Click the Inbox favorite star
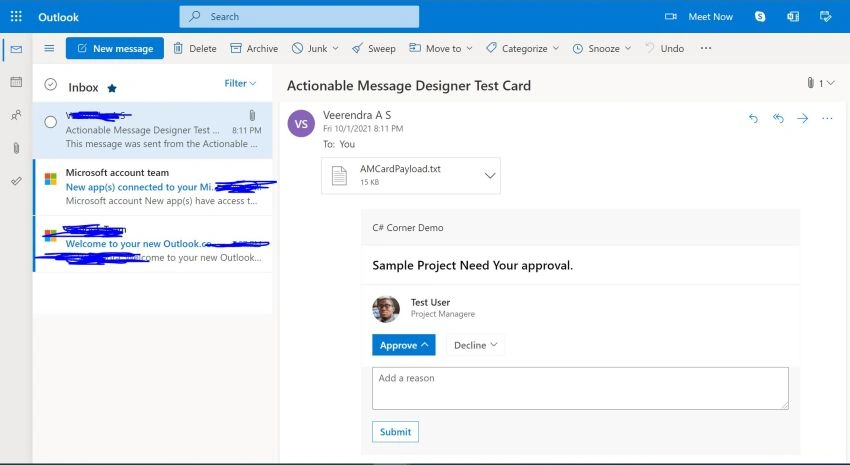Viewport: 850px width, 465px height. coord(112,88)
